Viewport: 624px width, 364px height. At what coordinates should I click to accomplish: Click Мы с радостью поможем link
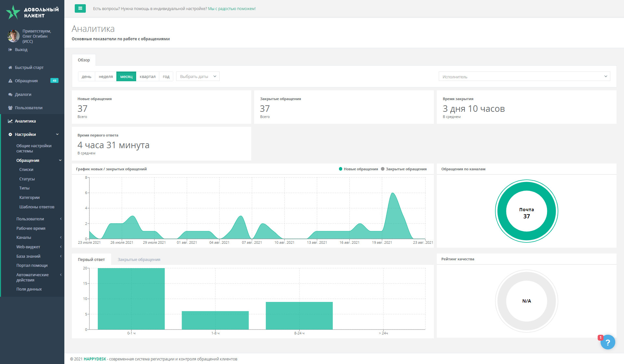pyautogui.click(x=232, y=9)
